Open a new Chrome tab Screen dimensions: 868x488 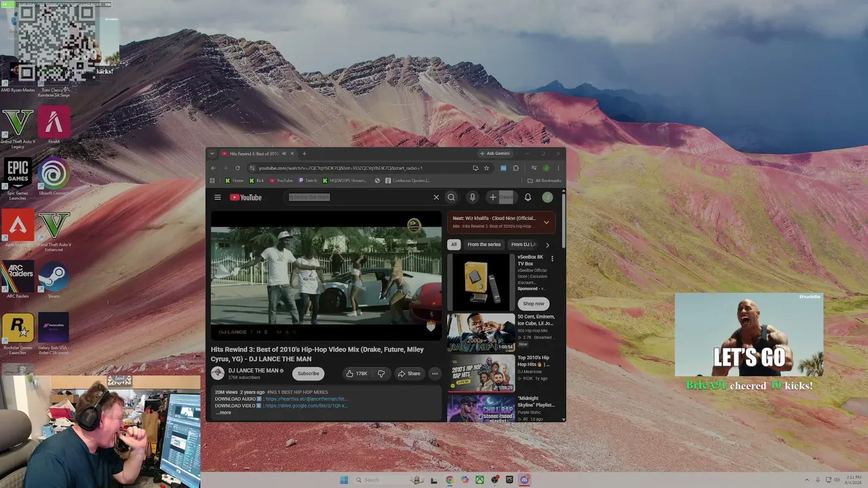coord(304,154)
